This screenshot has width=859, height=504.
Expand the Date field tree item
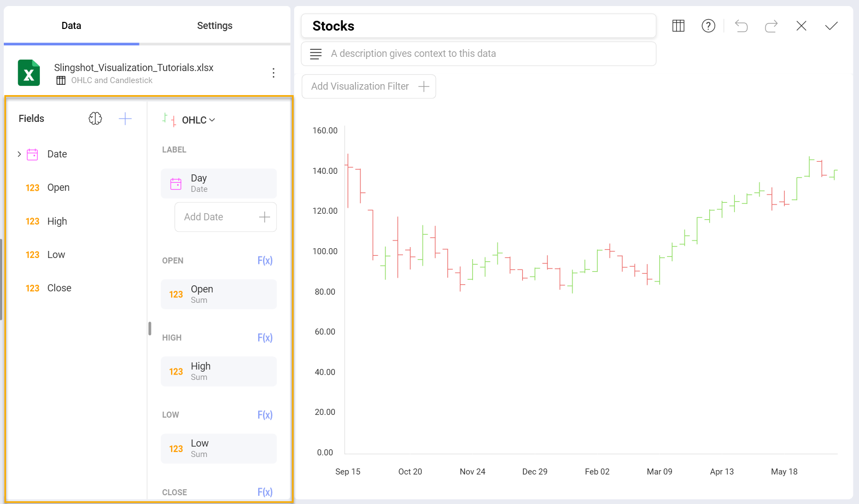point(19,154)
